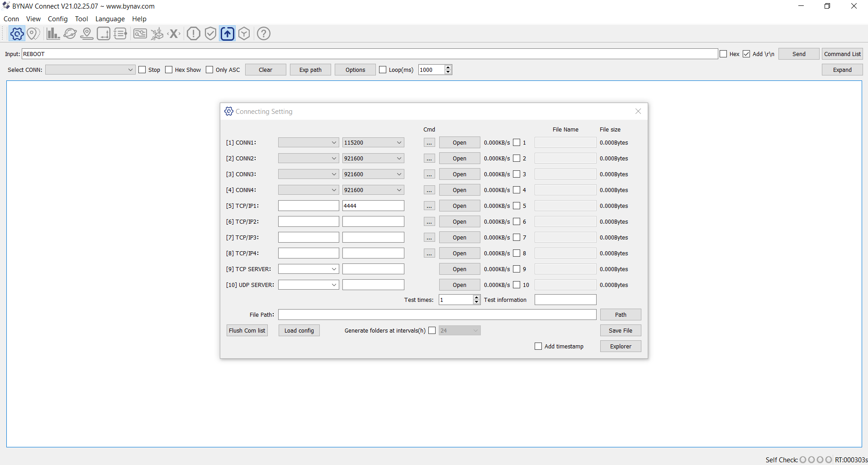Screen dimensions: 868x465
Task: Open the Config menu
Action: click(57, 19)
